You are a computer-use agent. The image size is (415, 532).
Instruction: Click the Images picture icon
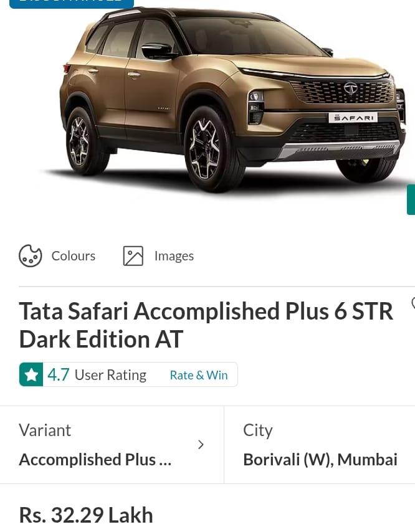(133, 256)
